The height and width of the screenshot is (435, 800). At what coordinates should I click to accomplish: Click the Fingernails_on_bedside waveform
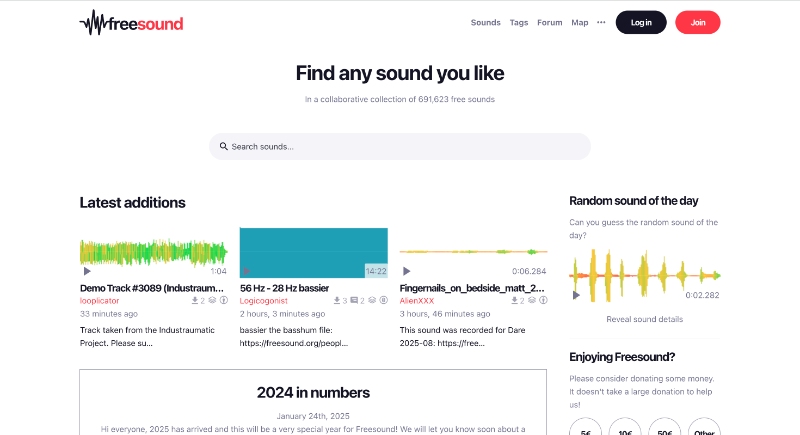(x=473, y=251)
